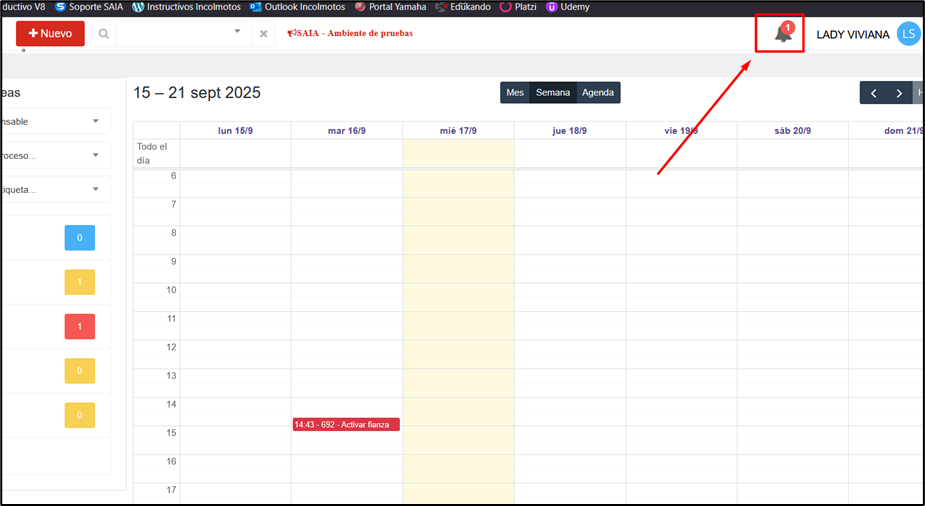
Task: Go to previous week arrow
Action: pos(873,93)
